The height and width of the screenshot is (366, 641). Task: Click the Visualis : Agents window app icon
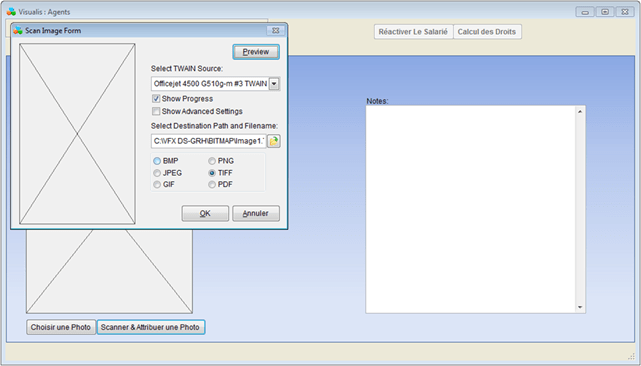click(x=11, y=12)
